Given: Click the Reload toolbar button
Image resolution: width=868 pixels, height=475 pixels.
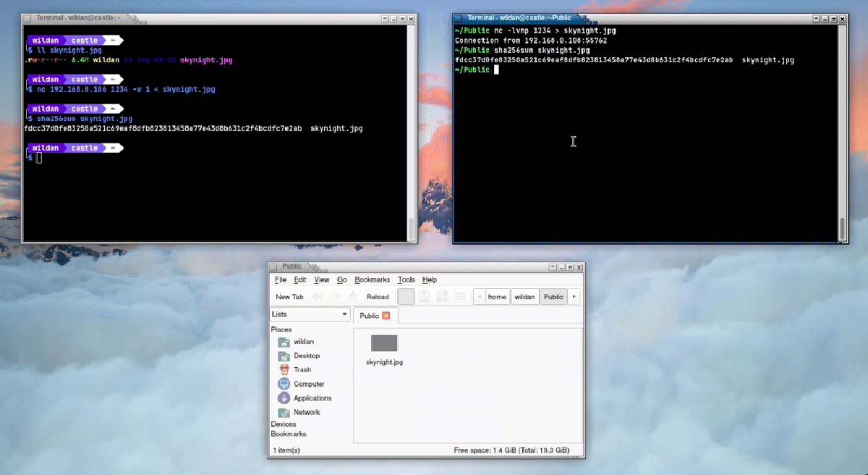Looking at the screenshot, I should point(378,297).
